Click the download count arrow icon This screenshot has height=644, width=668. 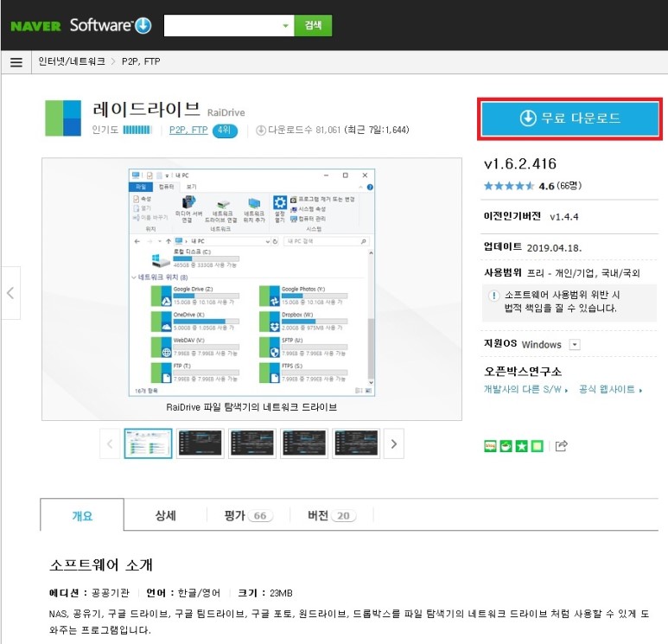point(261,130)
